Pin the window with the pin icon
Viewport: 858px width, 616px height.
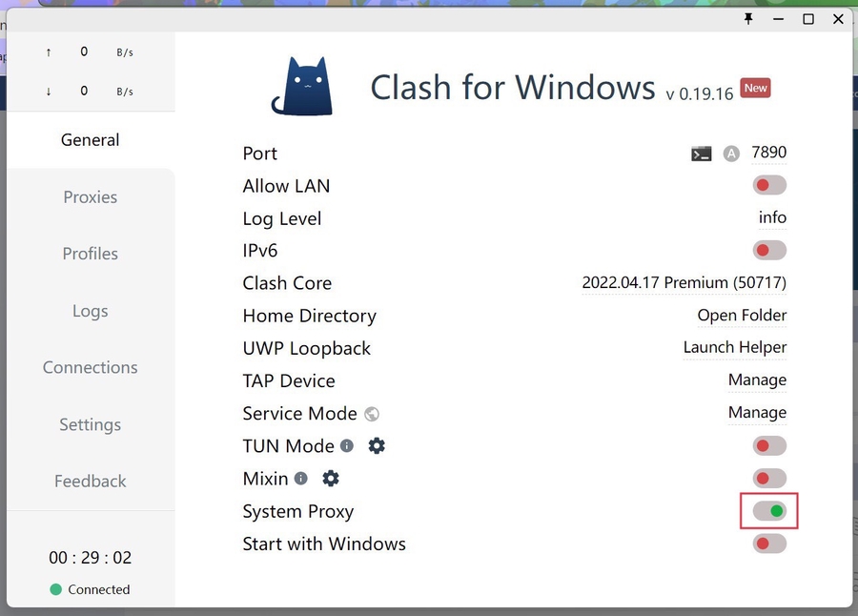pos(748,19)
